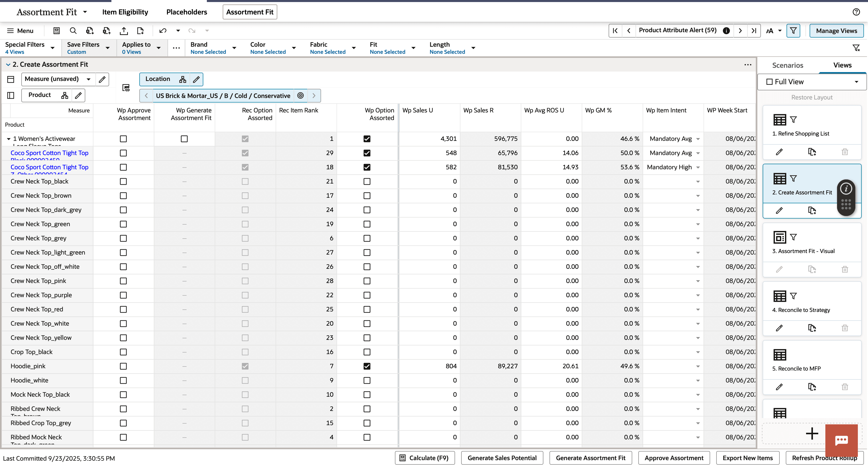Navigate forward in the location breadcrumb
Viewport: 868px width, 467px height.
[314, 96]
